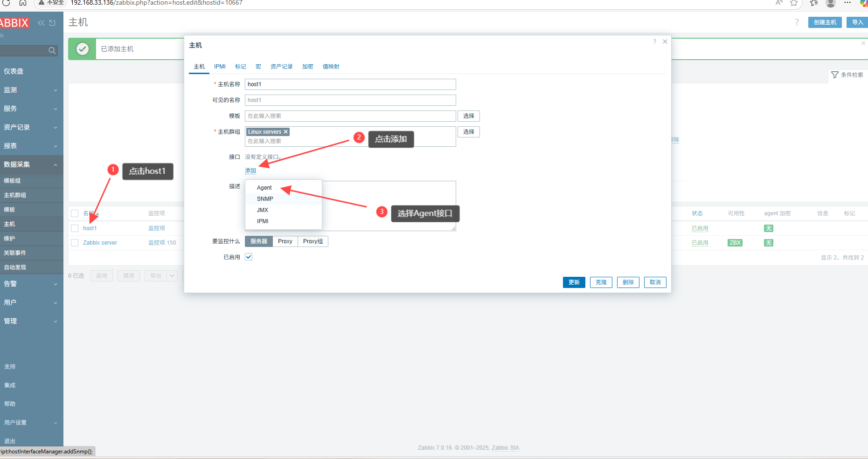
Task: Click the 克隆 button
Action: pos(601,282)
